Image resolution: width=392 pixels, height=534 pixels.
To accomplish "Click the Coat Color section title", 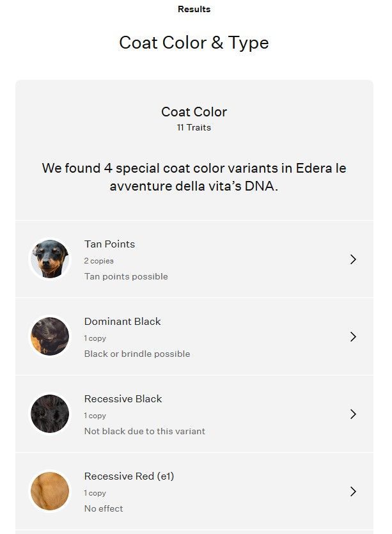I will (x=194, y=112).
